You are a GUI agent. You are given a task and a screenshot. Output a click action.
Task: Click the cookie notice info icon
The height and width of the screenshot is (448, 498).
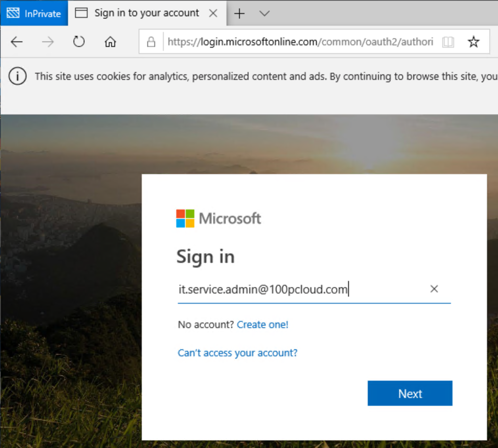click(x=17, y=76)
